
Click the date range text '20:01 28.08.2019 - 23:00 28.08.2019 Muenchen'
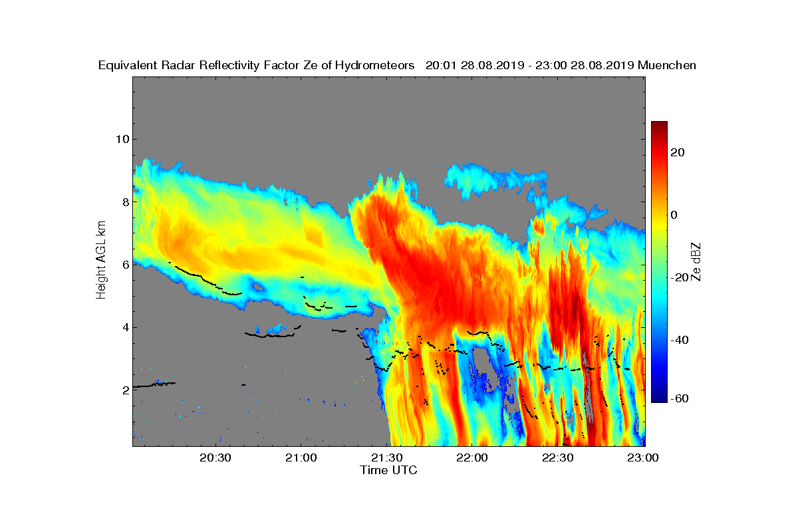pyautogui.click(x=561, y=65)
